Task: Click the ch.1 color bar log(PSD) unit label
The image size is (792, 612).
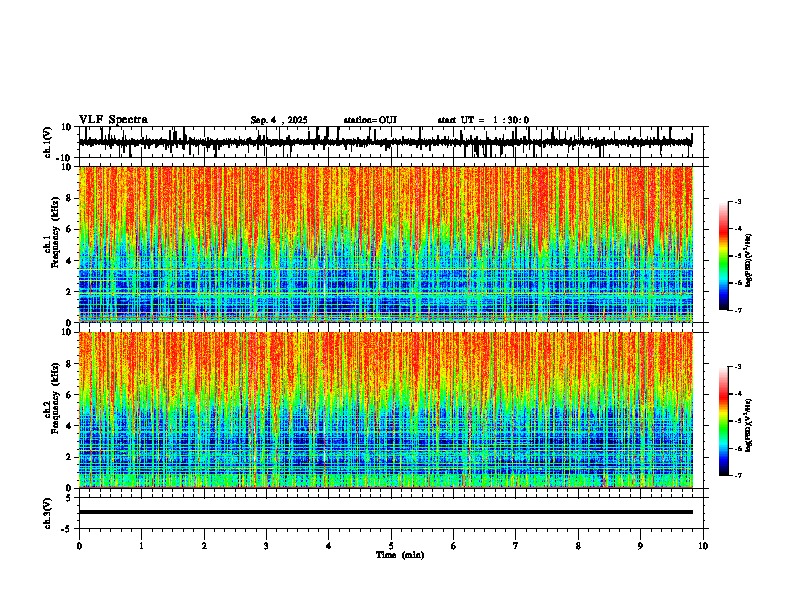Action: 749,261
